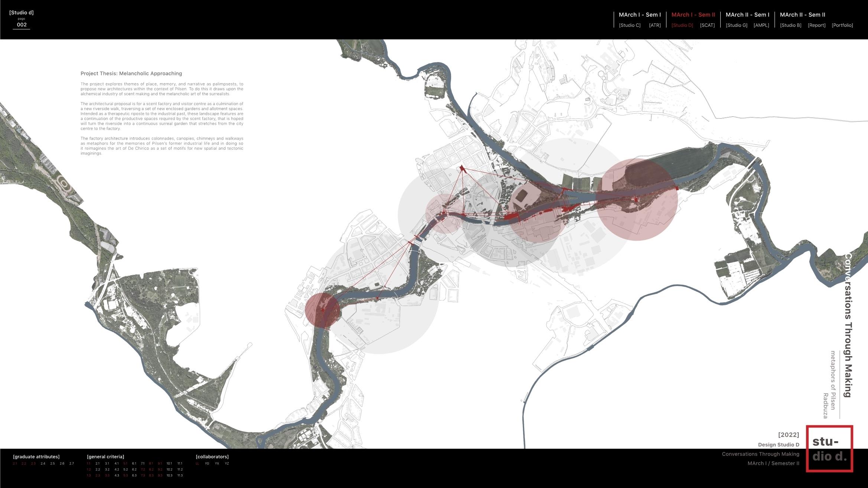Click the page number 002 field

tap(22, 25)
